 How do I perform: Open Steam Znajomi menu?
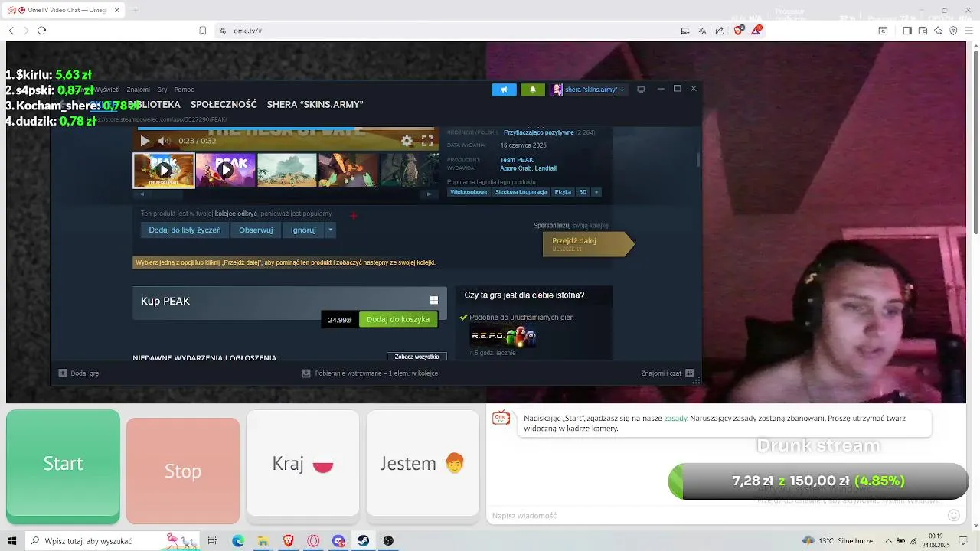(x=139, y=90)
